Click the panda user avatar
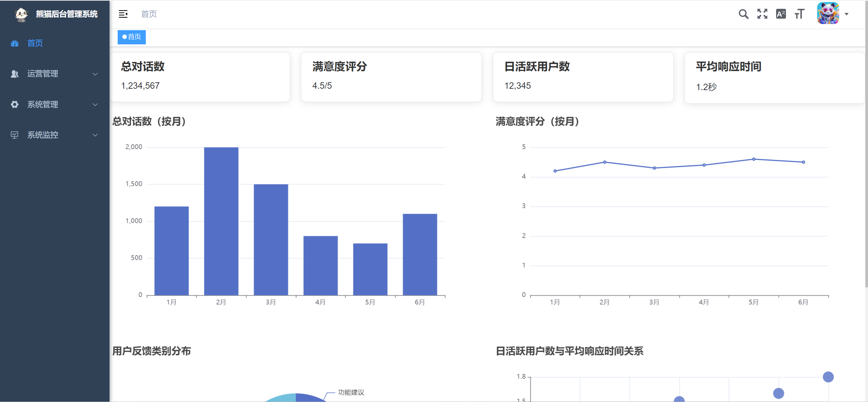 click(828, 14)
